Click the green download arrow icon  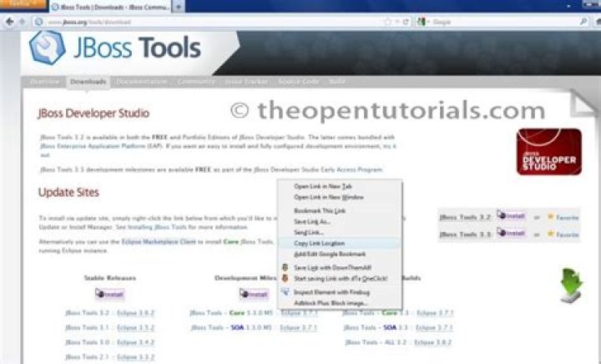pyautogui.click(x=572, y=286)
